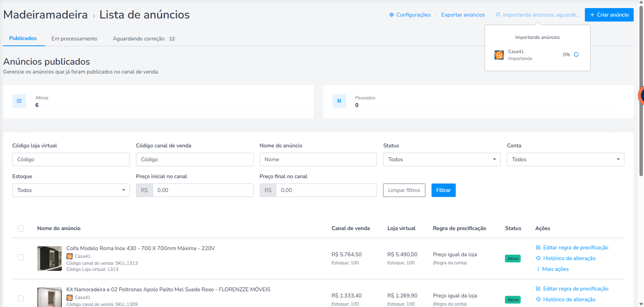The width and height of the screenshot is (644, 307).
Task: Click breadcrumb chevron after Madeiramadeira
Action: (x=94, y=16)
